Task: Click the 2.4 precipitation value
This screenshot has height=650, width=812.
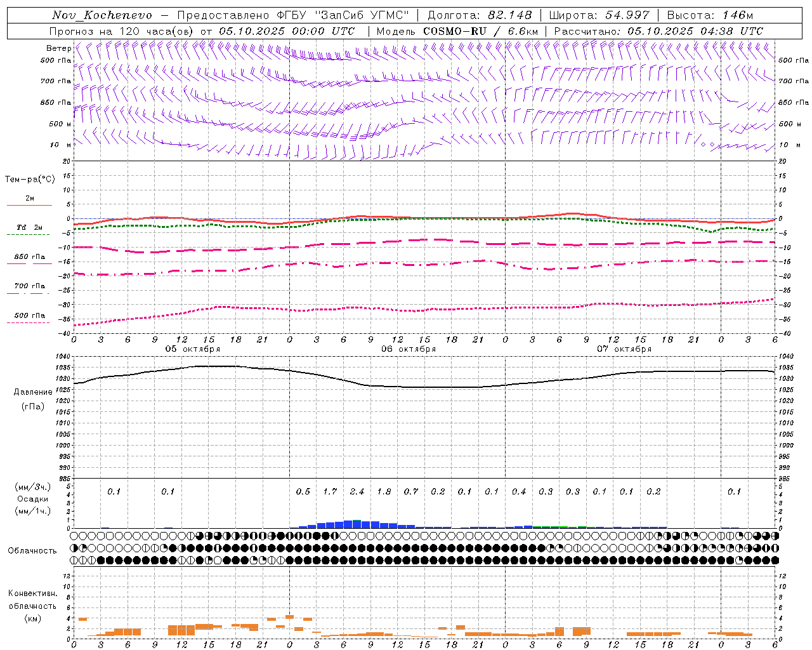Action: pyautogui.click(x=357, y=492)
